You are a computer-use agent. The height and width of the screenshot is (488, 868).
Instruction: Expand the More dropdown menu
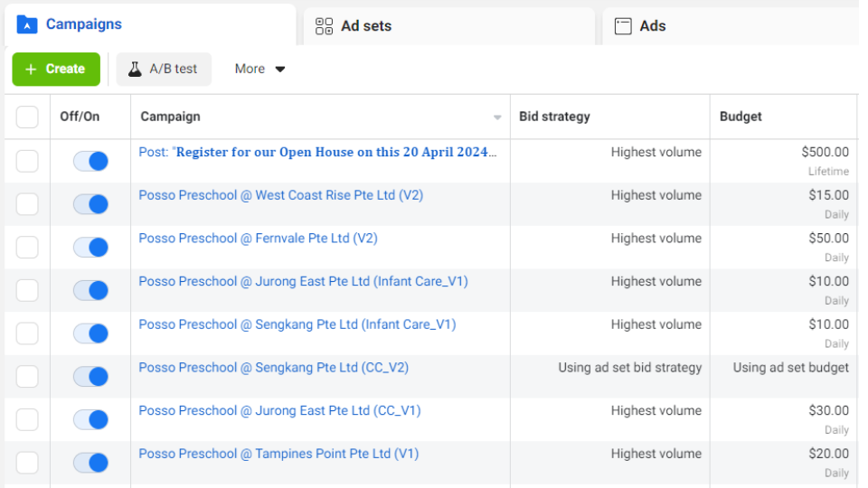259,70
